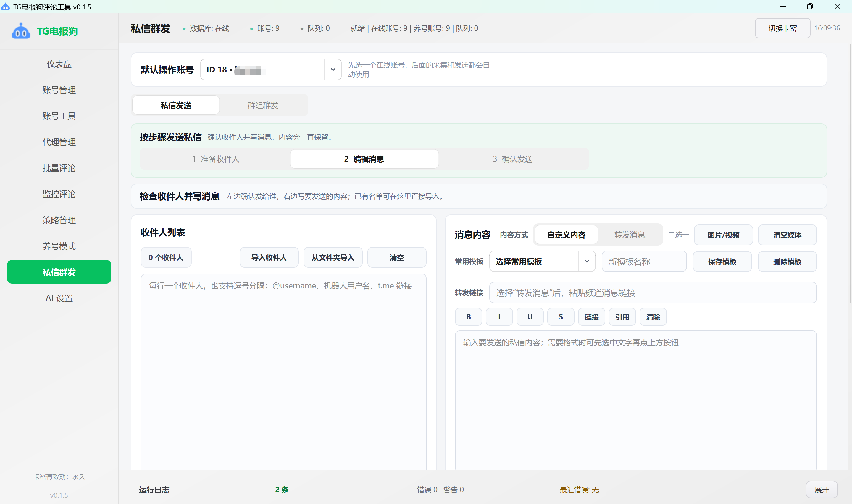Open 仪表盘 in the sidebar
The width and height of the screenshot is (852, 504).
59,64
